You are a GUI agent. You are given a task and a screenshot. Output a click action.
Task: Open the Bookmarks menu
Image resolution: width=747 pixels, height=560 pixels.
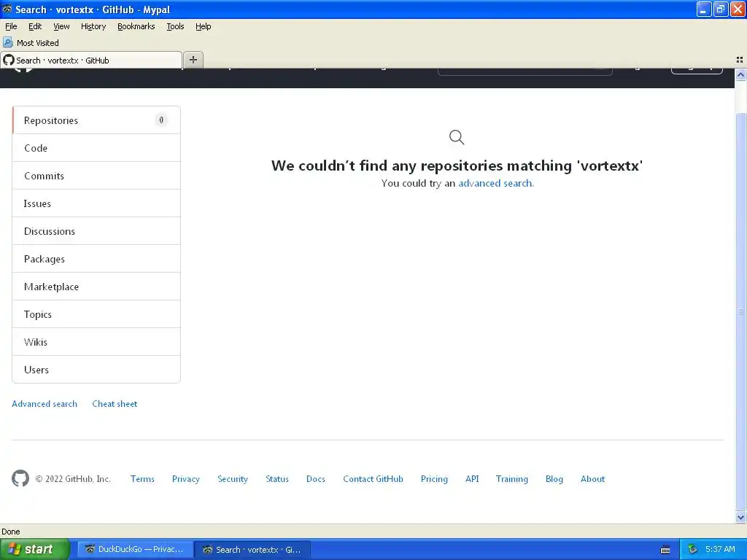[136, 26]
